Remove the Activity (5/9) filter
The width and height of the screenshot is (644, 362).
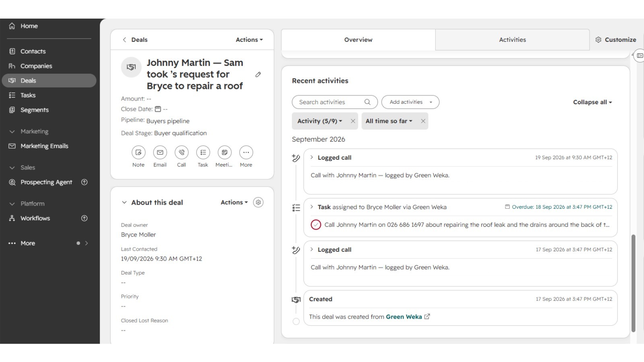[353, 121]
